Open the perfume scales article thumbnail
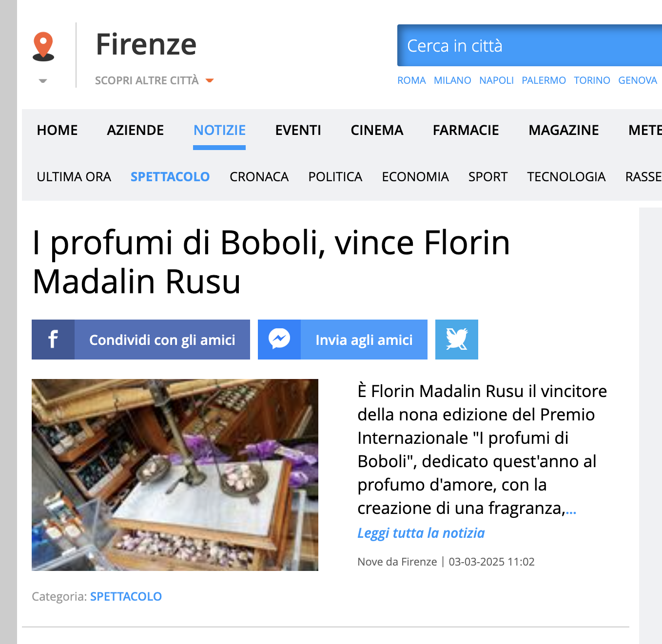This screenshot has height=644, width=662. (x=175, y=474)
